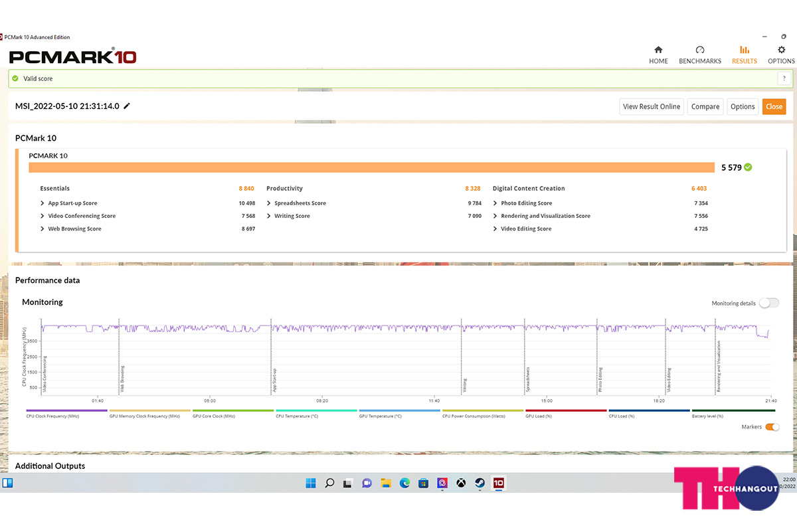The image size is (797, 532).
Task: Expand Rendering and Visualization Score row
Action: click(495, 216)
